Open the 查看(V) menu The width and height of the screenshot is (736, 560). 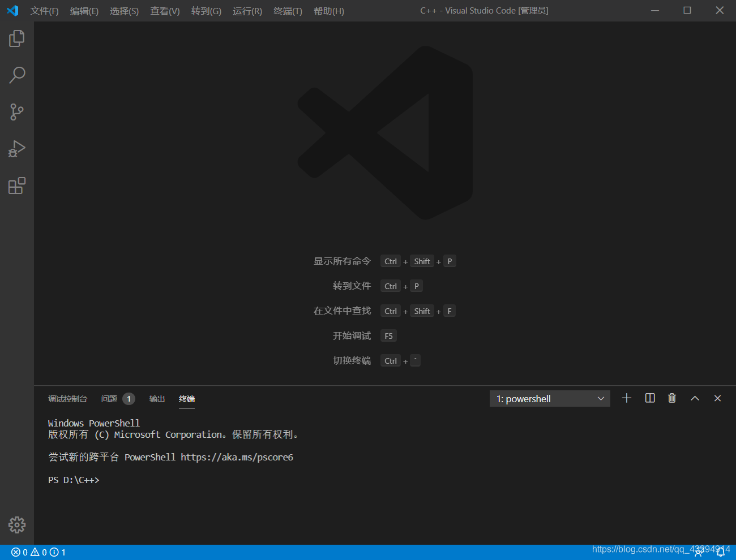click(165, 11)
